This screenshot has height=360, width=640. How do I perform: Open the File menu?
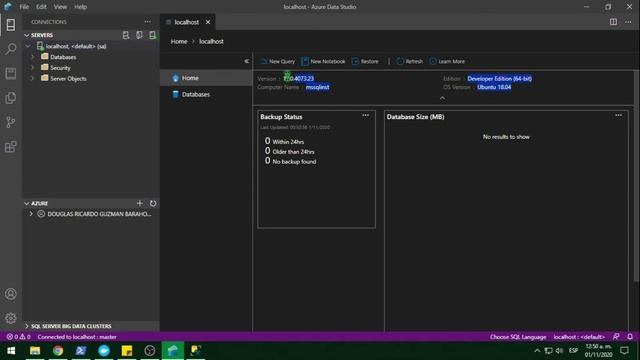coord(24,7)
